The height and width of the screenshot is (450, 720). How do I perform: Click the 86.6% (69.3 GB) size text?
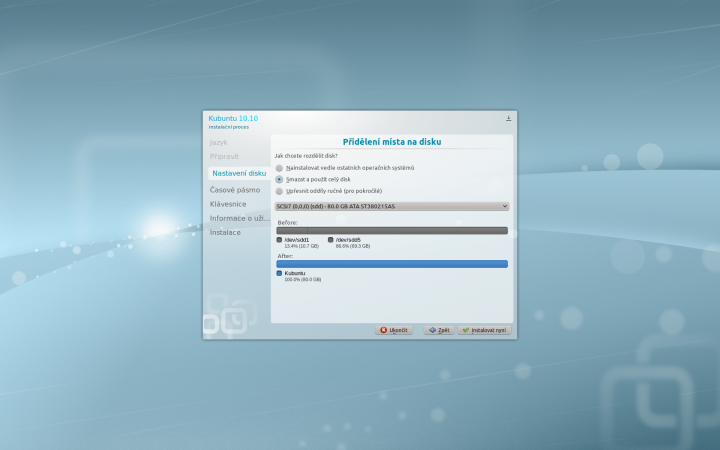(353, 247)
